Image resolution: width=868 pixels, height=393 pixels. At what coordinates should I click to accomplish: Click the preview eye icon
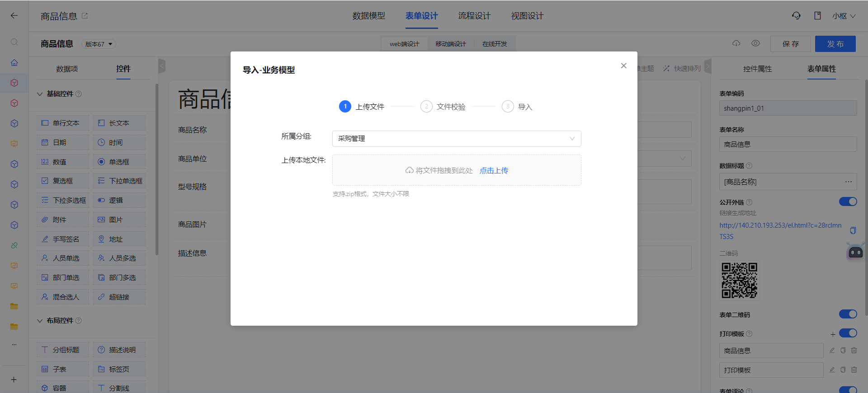(755, 43)
